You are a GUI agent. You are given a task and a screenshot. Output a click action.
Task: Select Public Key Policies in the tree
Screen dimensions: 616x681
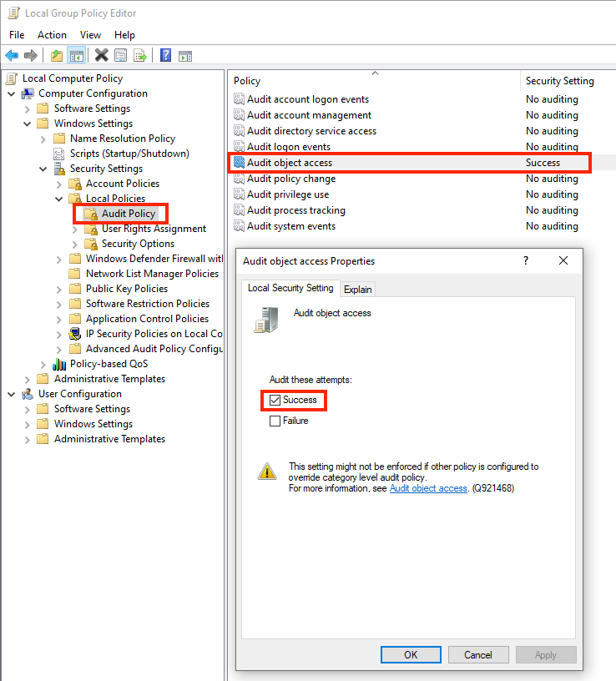(127, 289)
